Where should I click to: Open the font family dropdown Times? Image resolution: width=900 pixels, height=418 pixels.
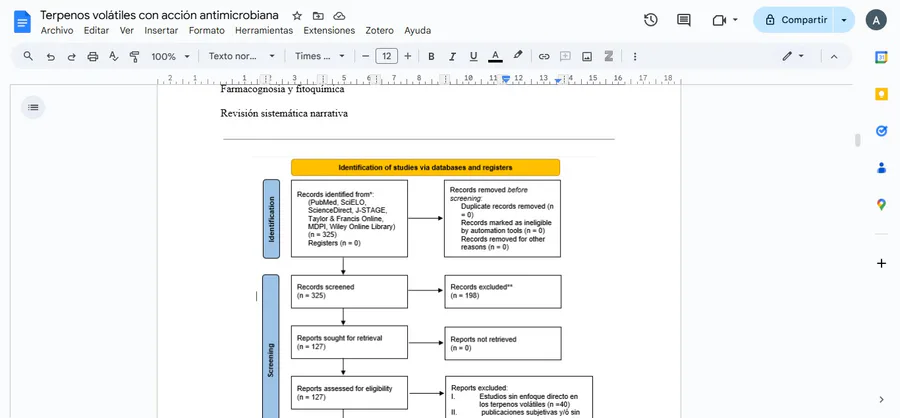320,56
